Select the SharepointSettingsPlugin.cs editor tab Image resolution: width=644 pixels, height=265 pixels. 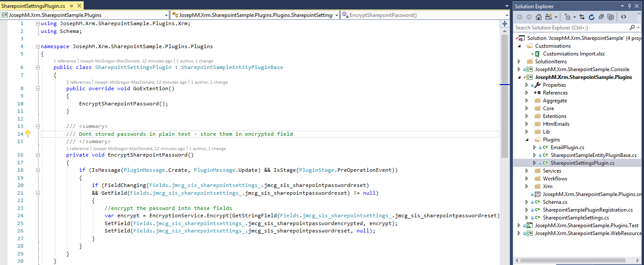(33, 6)
